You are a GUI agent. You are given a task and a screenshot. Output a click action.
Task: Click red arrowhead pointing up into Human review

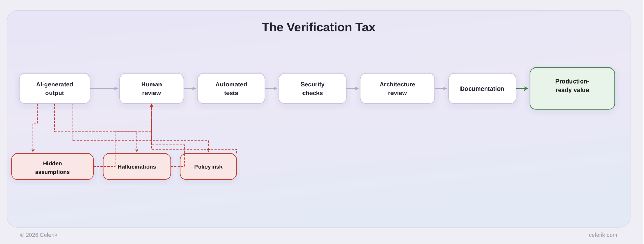point(151,105)
